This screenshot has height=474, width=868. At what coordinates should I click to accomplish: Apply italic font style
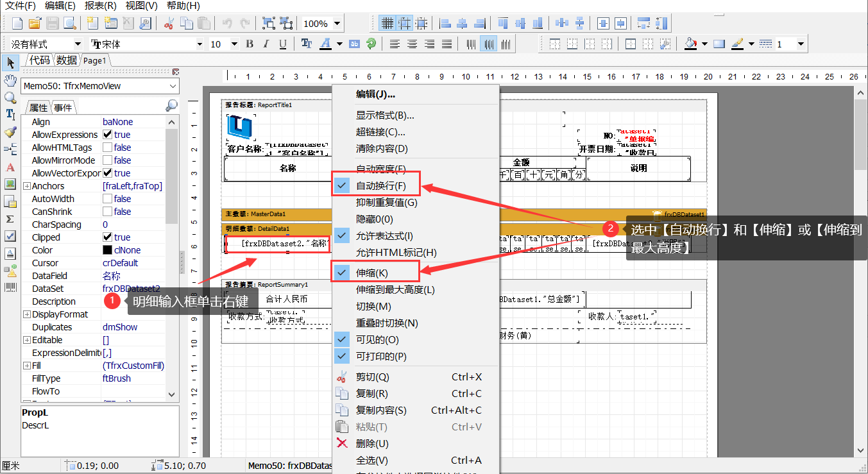[266, 44]
